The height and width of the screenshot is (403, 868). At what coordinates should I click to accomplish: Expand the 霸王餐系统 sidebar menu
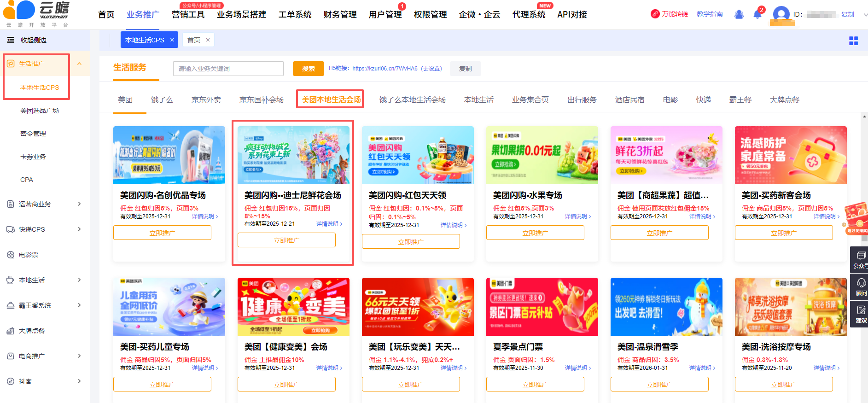[79, 305]
